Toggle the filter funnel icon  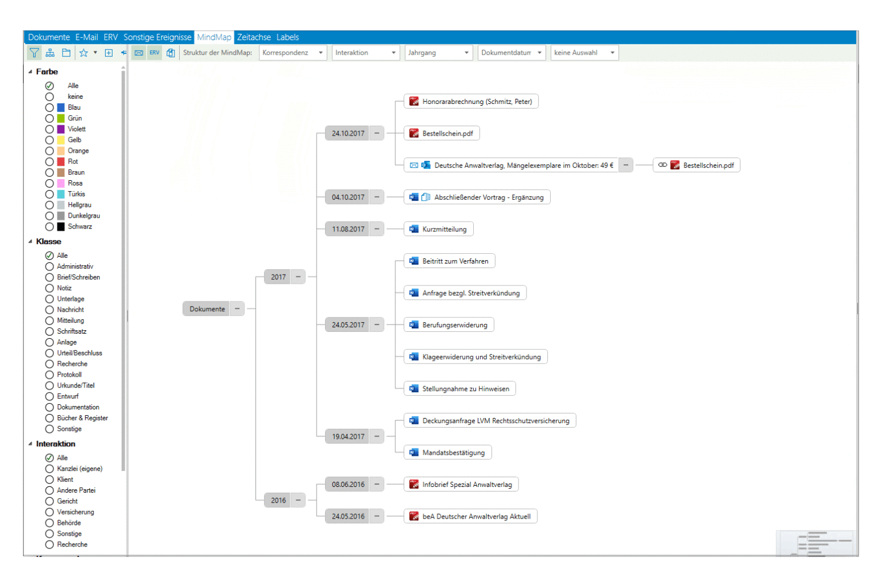click(x=34, y=53)
